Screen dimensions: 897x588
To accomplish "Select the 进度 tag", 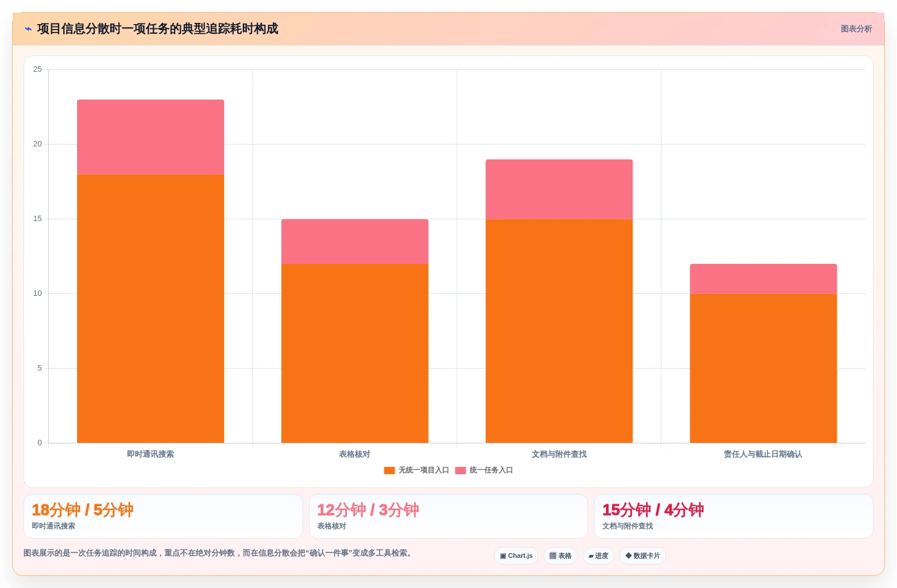I will pyautogui.click(x=598, y=555).
